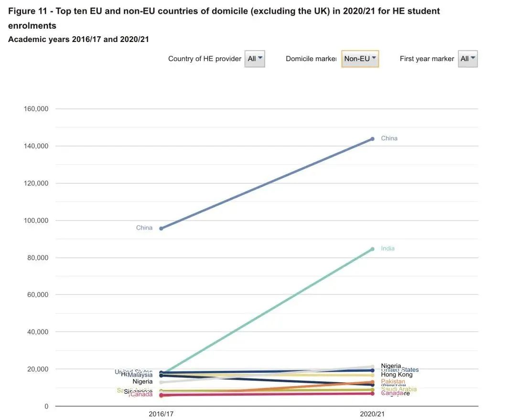Screen dimensions: 516x420
Task: Click the Nigeria label at 2020/21
Action: (x=391, y=366)
